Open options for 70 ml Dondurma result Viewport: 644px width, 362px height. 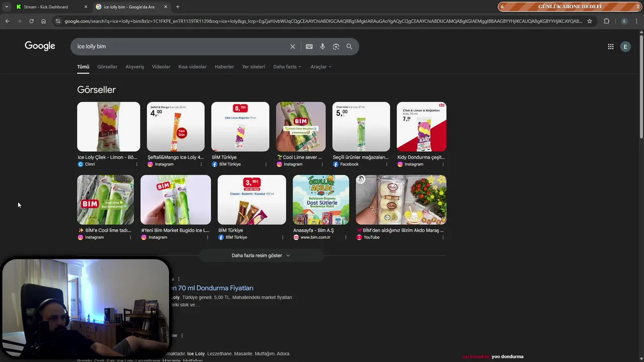(x=179, y=279)
